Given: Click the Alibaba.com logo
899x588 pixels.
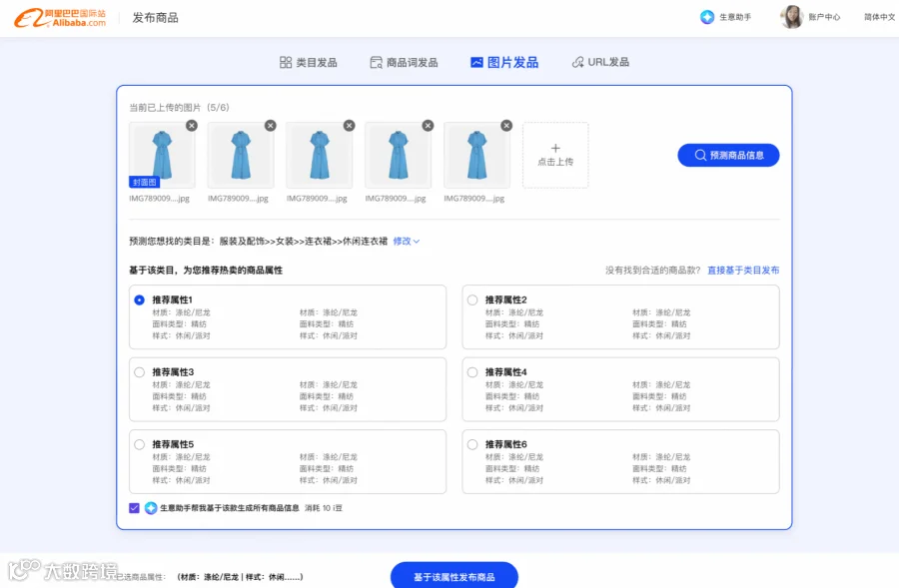Looking at the screenshot, I should coord(60,18).
